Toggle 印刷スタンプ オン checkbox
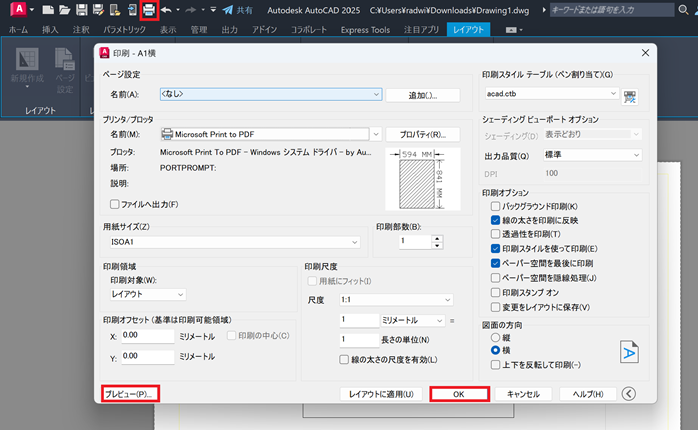698x430 pixels. coord(495,292)
